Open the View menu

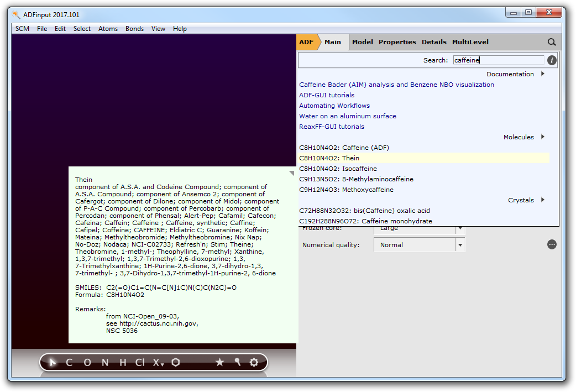158,29
